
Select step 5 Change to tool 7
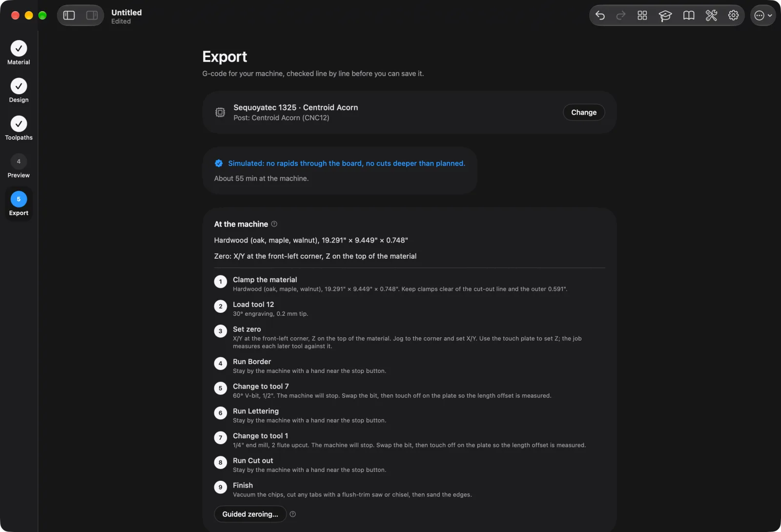coord(409,390)
